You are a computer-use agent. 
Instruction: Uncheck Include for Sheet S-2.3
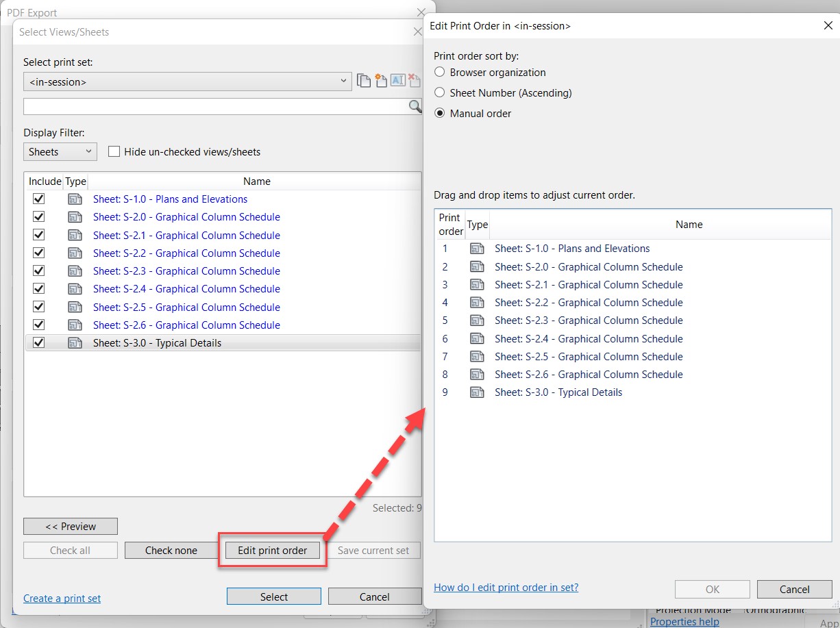click(39, 271)
